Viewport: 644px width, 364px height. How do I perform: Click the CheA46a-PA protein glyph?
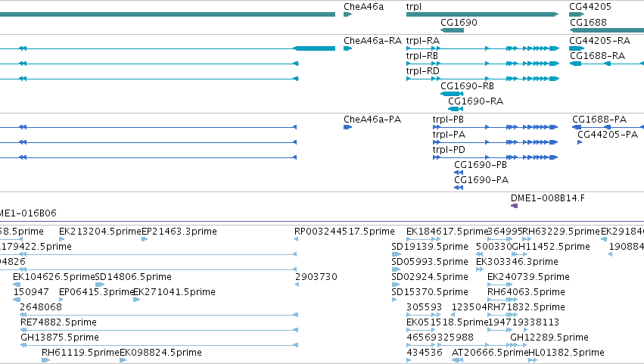pos(348,127)
